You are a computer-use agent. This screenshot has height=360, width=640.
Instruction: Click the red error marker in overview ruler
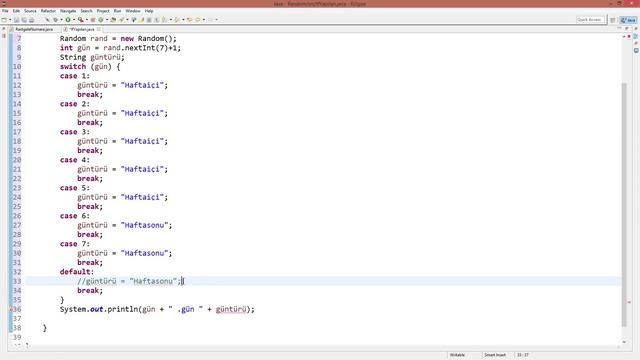[x=629, y=302]
